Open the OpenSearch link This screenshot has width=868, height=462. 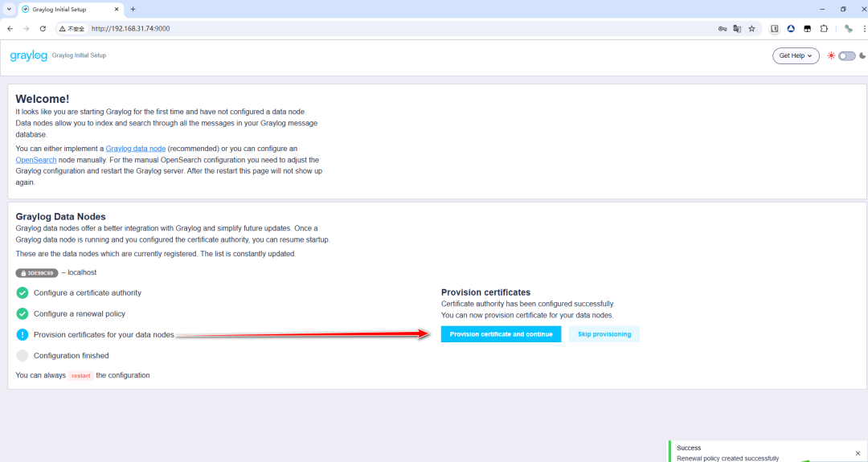[x=36, y=160]
